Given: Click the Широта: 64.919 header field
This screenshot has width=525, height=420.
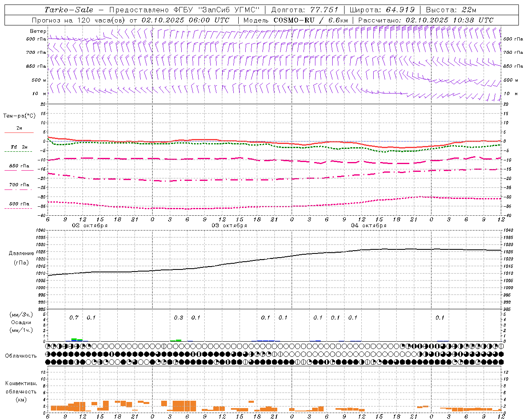Looking at the screenshot, I should [x=382, y=10].
